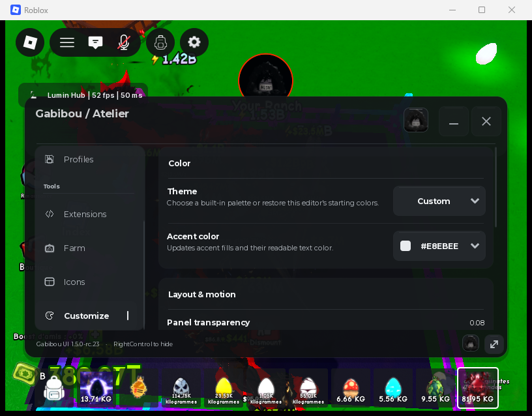Click the small avatar icon in panel footer
532x416 pixels.
(471, 344)
